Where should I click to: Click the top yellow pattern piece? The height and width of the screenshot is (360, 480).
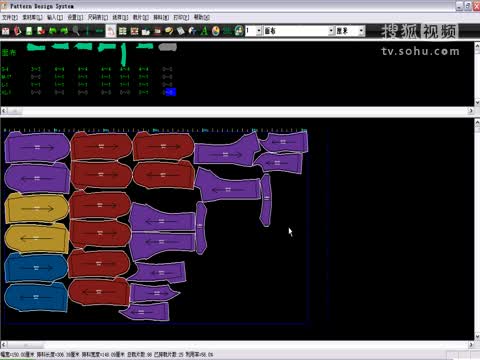tap(37, 208)
